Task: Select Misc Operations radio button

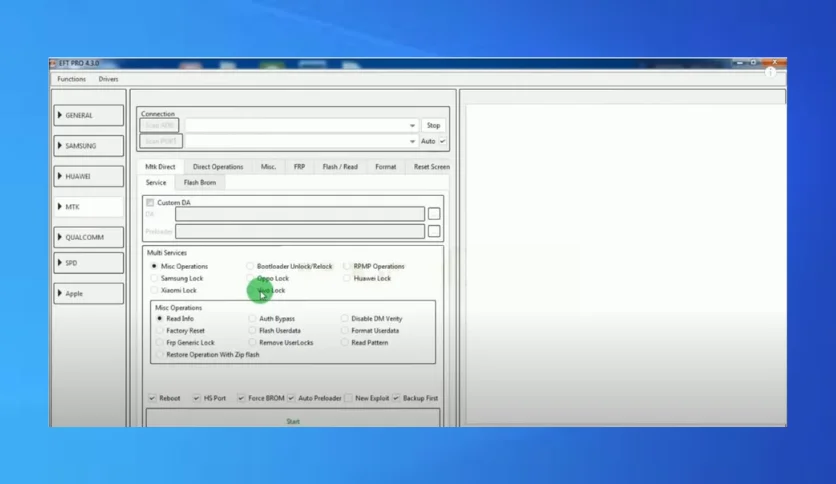Action: [x=154, y=266]
